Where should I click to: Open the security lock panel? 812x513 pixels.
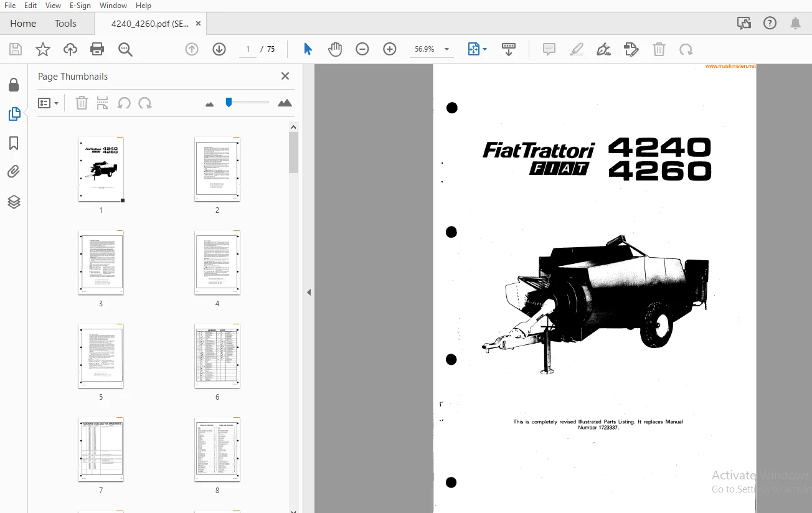14,85
